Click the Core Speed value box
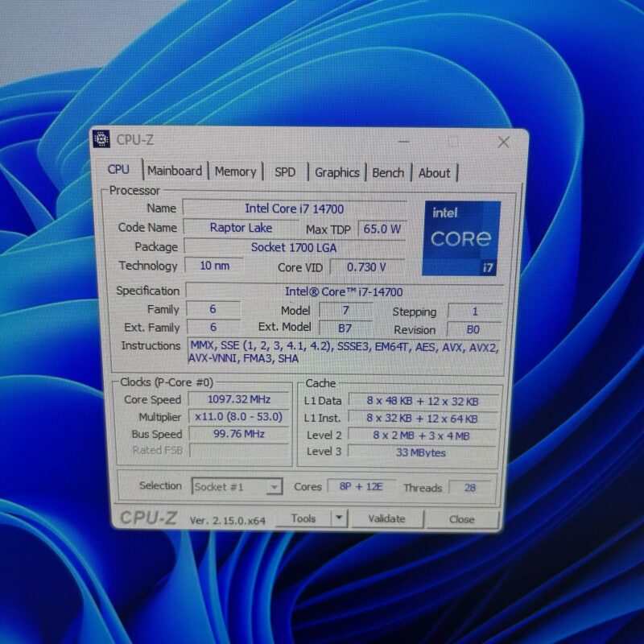644x644 pixels. [x=237, y=399]
